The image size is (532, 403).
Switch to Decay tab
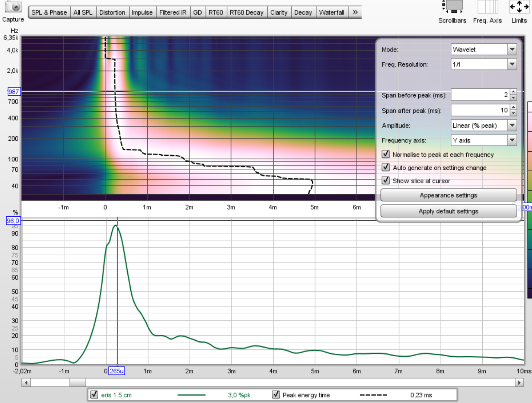303,12
